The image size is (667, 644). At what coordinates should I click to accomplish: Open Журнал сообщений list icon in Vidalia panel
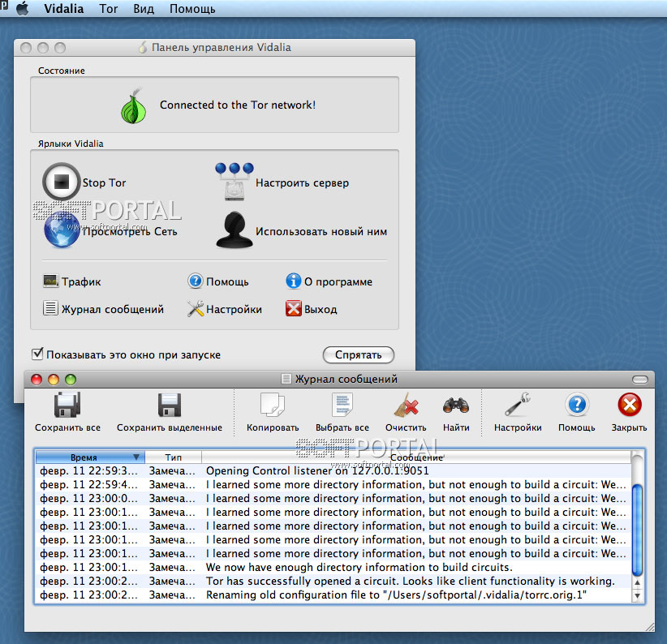point(50,308)
